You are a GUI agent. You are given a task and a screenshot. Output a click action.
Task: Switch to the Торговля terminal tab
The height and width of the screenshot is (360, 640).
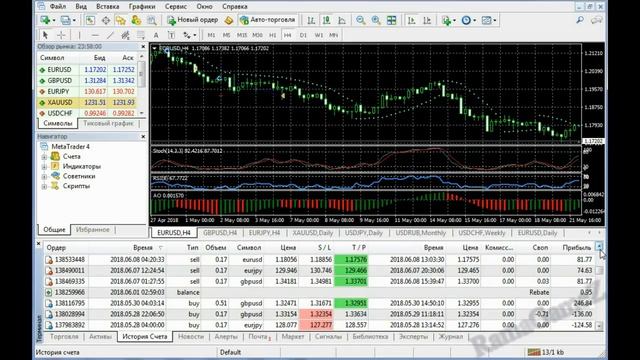[64, 337]
